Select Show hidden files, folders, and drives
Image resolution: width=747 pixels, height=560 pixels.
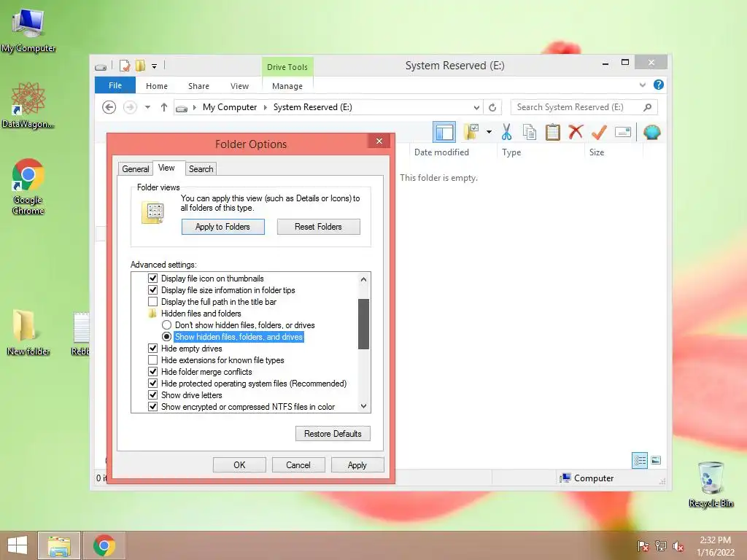[x=167, y=336]
